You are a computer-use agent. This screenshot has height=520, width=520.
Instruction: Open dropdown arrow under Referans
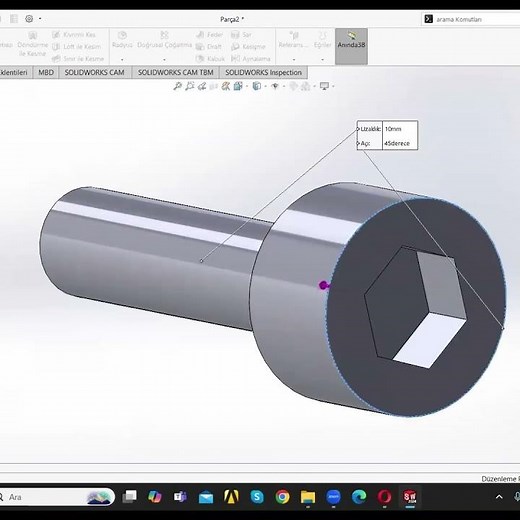pos(294,60)
